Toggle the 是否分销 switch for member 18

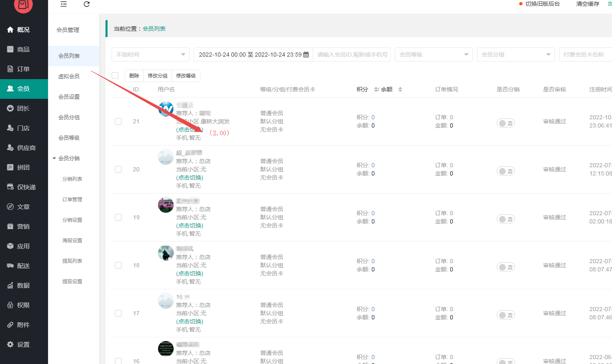(506, 267)
